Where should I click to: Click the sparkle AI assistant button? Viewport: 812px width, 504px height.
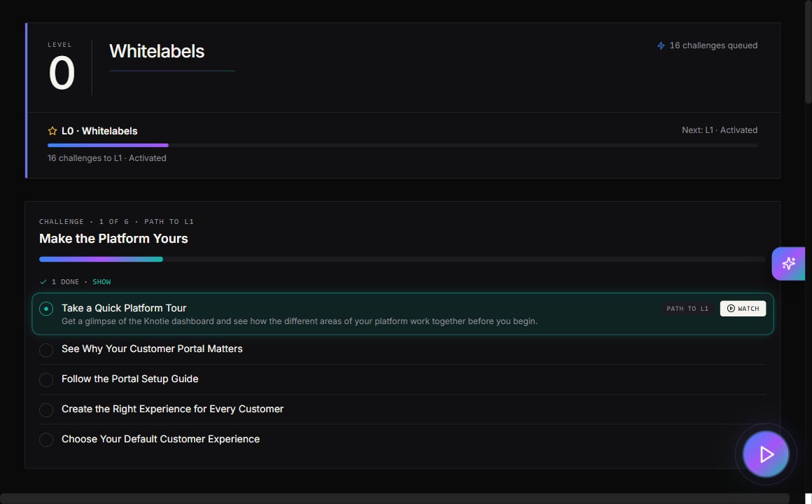pos(788,264)
